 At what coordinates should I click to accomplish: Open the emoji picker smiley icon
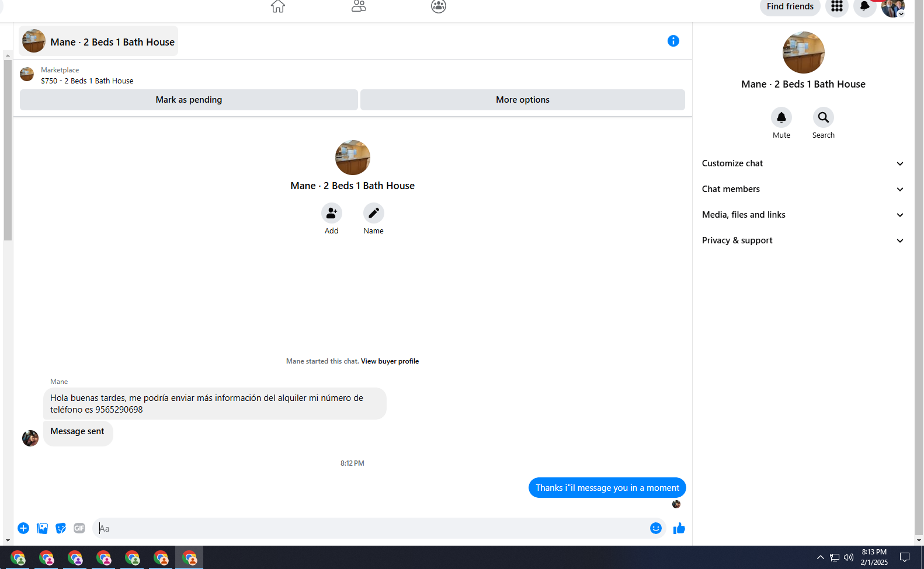click(656, 528)
